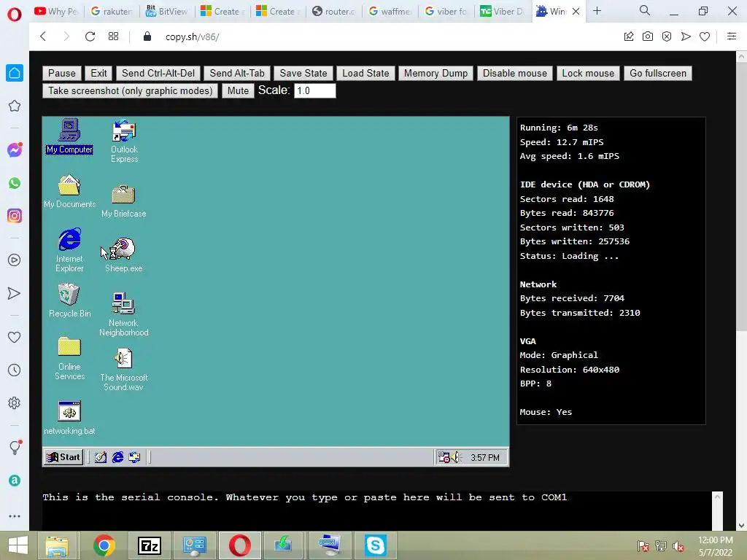Open the Windows 98 Start menu
Image resolution: width=747 pixels, height=560 pixels.
pyautogui.click(x=63, y=457)
